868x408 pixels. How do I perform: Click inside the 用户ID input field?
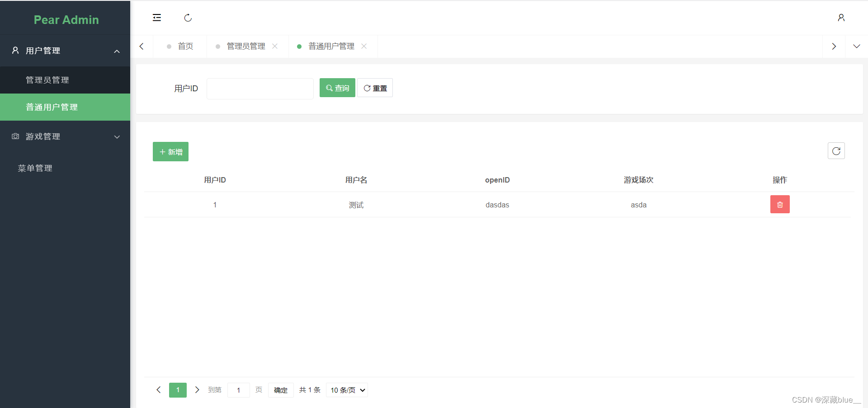click(x=260, y=88)
